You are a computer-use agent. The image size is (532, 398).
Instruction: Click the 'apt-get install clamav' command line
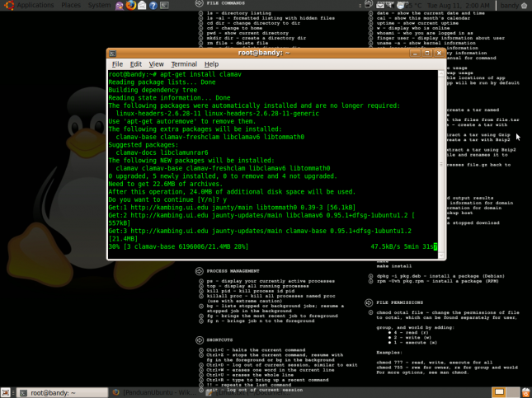[x=175, y=74]
